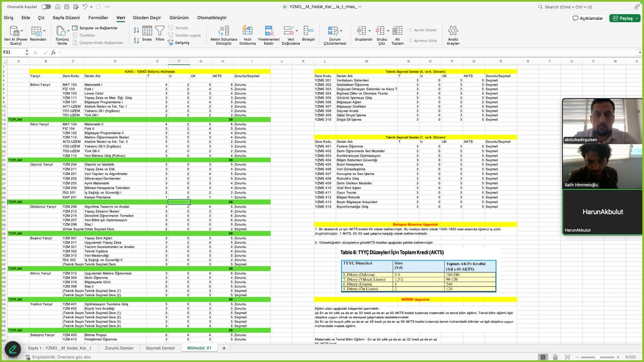Open Gelişmiş advanced filter
The width and height of the screenshot is (644, 362).
coord(179,43)
